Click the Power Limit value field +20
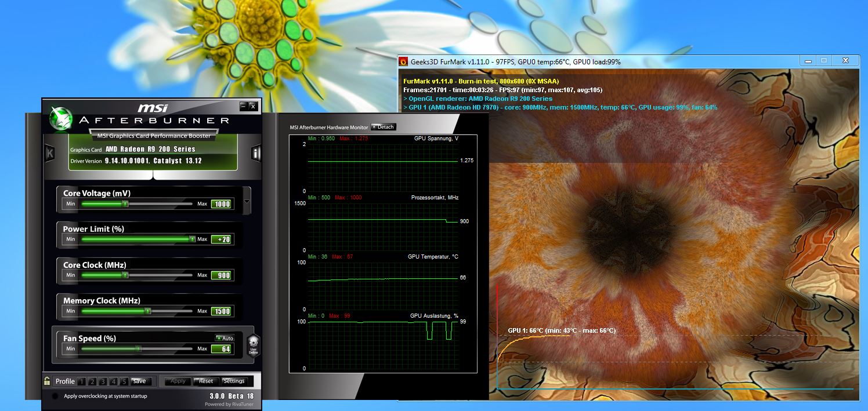This screenshot has width=868, height=411. (x=221, y=239)
